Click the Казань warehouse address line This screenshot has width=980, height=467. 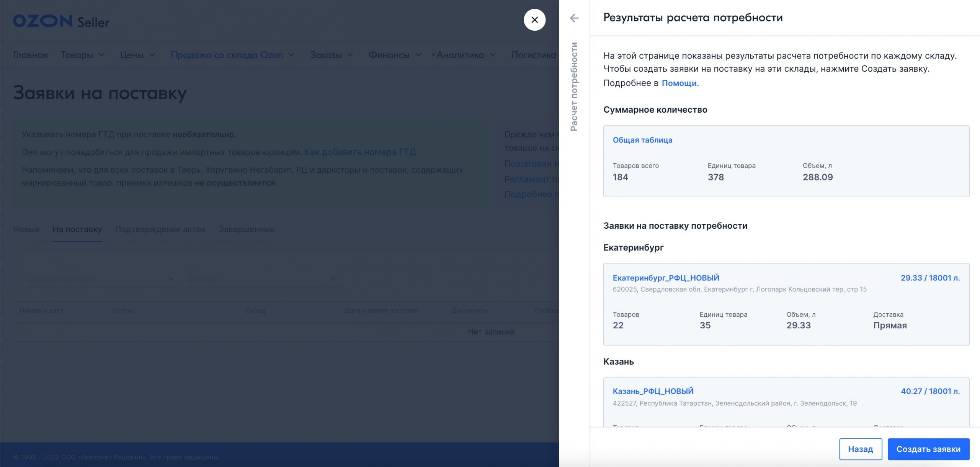(735, 403)
